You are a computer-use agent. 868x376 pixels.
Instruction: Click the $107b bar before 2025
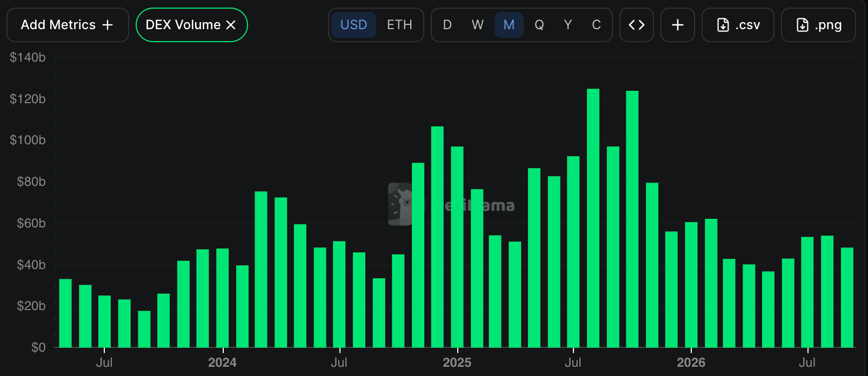click(437, 237)
